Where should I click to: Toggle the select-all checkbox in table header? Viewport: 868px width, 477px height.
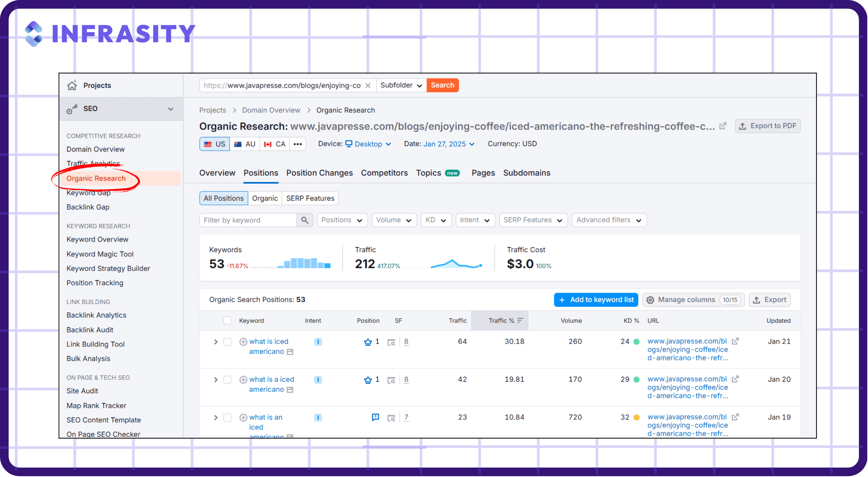click(x=227, y=321)
